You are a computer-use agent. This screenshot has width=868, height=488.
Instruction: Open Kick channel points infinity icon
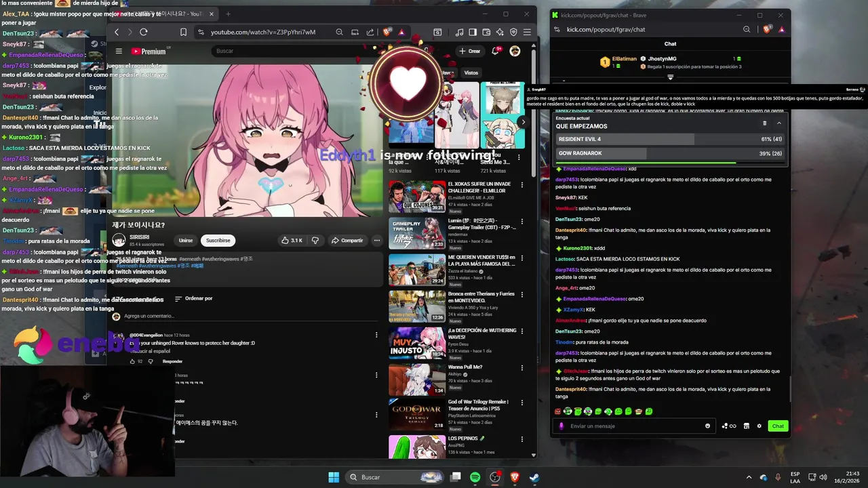729,426
